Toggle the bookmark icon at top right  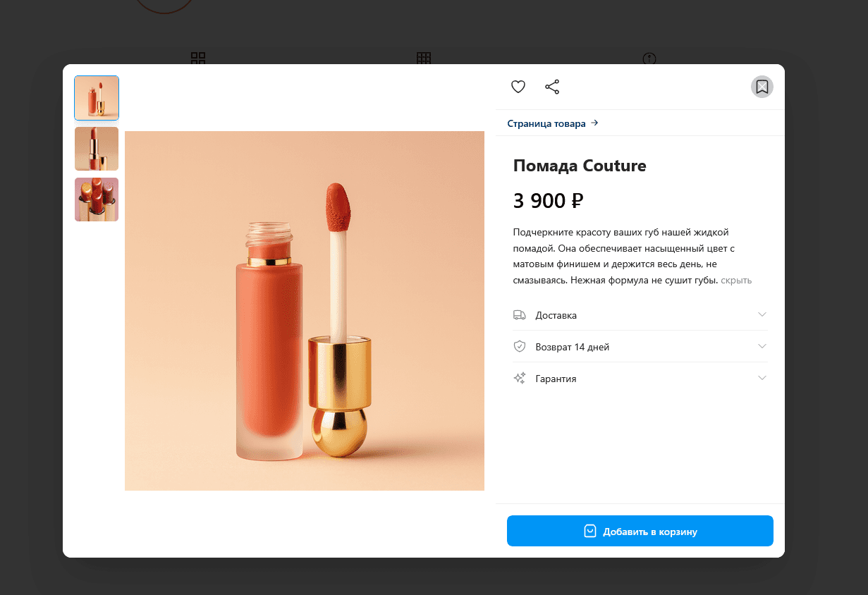pos(762,86)
